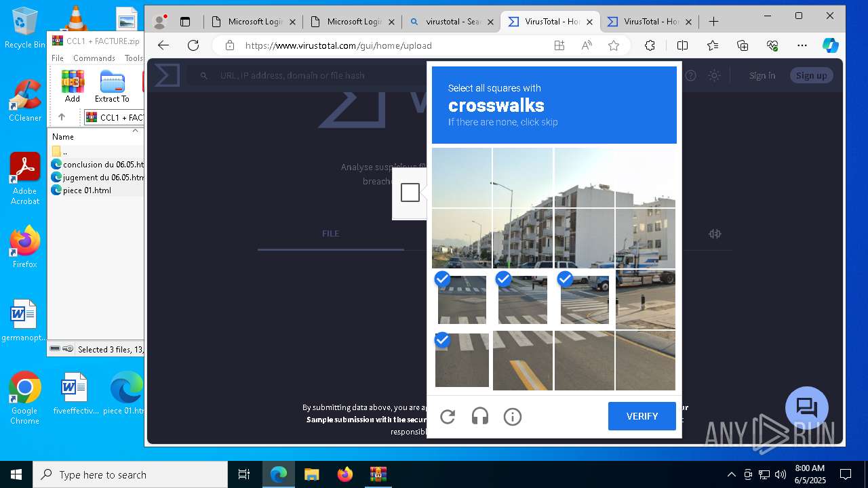Add this page to favorites star
868x488 pixels.
coord(614,45)
